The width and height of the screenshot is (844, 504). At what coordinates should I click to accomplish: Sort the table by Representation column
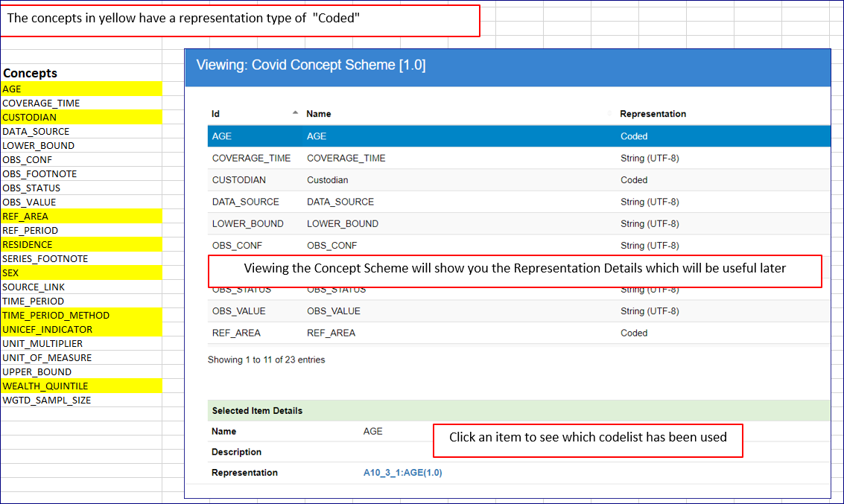653,114
